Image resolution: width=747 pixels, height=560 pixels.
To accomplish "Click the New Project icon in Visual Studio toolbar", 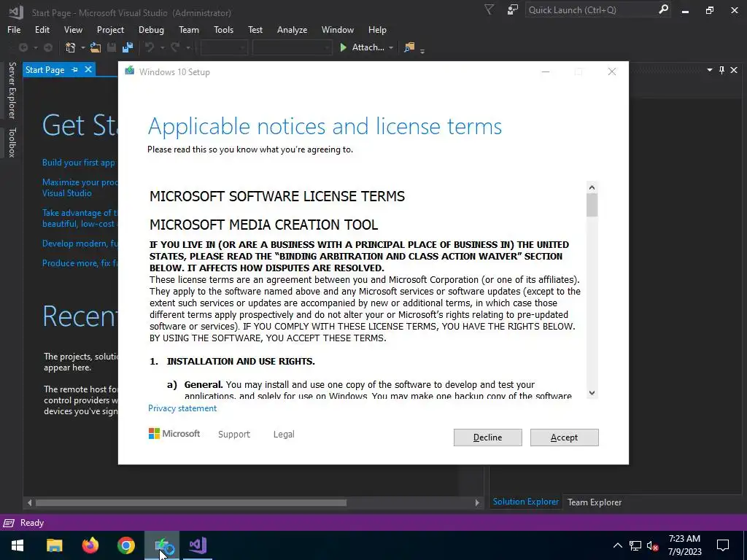I will [x=71, y=47].
